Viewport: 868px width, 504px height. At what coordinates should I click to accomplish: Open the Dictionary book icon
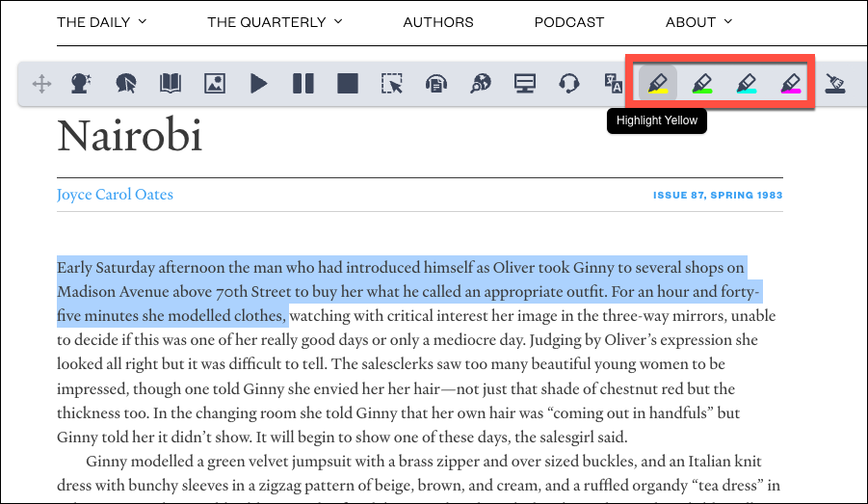pos(170,84)
